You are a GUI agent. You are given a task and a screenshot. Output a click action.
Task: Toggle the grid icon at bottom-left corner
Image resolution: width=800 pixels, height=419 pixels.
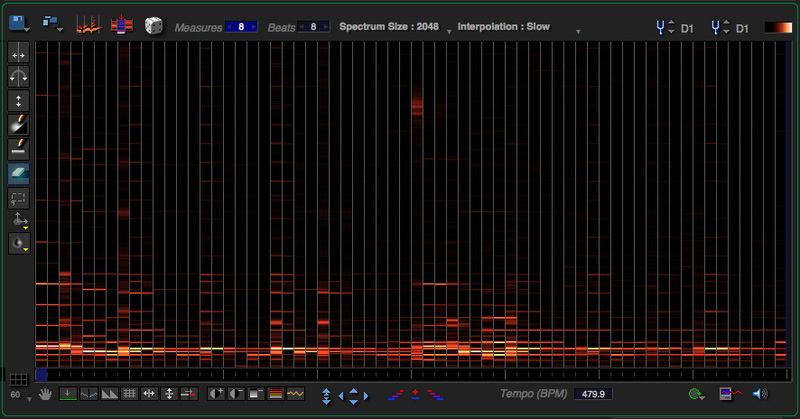(x=18, y=379)
